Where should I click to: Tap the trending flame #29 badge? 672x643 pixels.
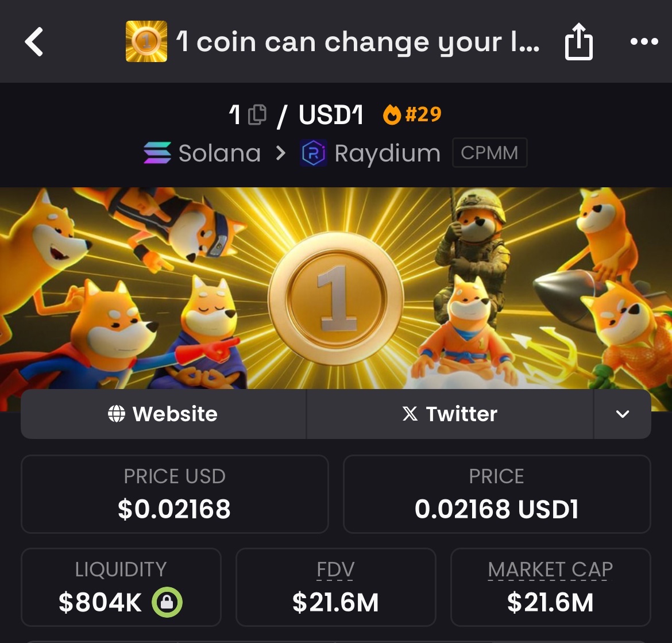[x=412, y=114]
